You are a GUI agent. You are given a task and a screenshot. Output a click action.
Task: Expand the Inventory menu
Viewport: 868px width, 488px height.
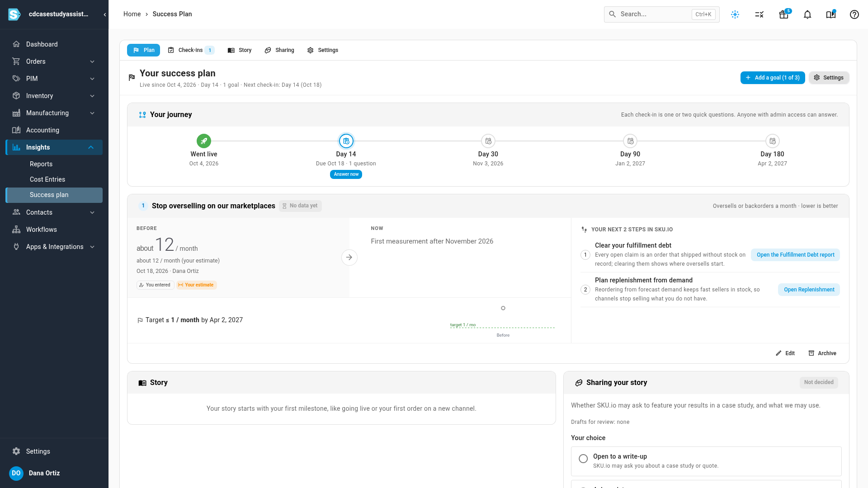[x=54, y=96]
